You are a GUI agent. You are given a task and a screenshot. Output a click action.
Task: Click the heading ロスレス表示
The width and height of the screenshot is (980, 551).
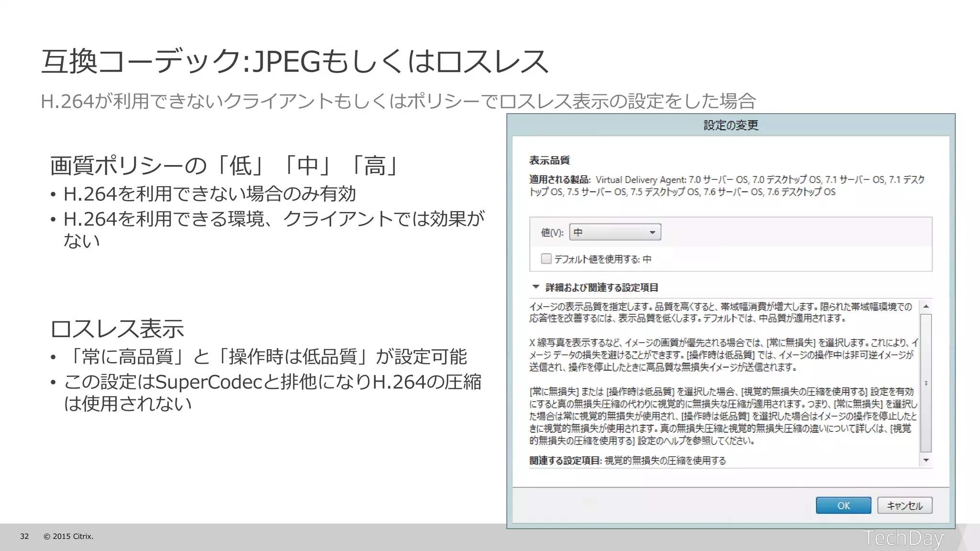(117, 329)
